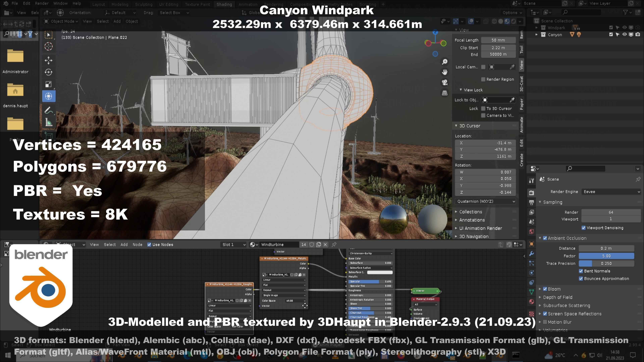Image resolution: width=644 pixels, height=362 pixels.
Task: Select the Rotate tool icon
Action: (48, 72)
